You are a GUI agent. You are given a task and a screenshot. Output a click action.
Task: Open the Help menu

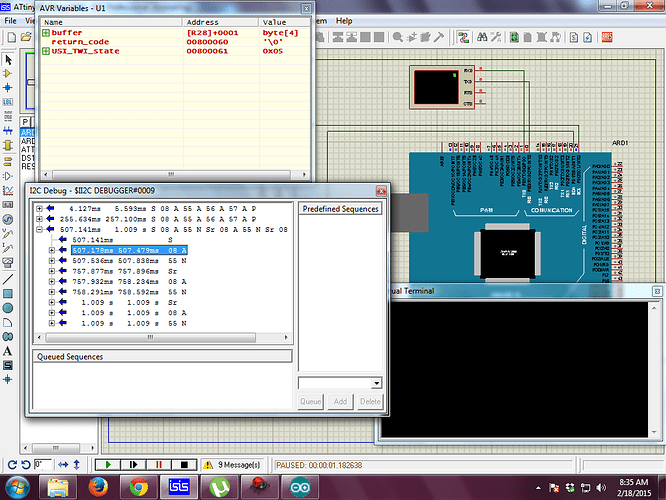pos(344,20)
